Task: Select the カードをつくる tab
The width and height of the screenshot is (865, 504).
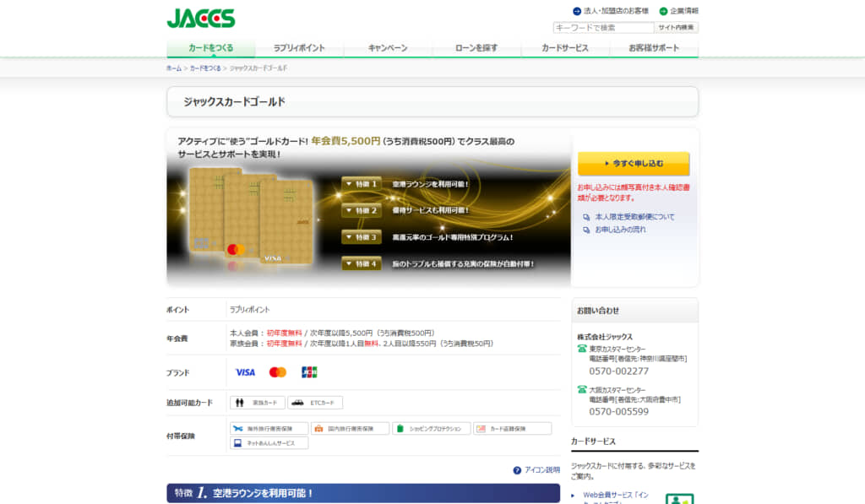Action: click(210, 48)
